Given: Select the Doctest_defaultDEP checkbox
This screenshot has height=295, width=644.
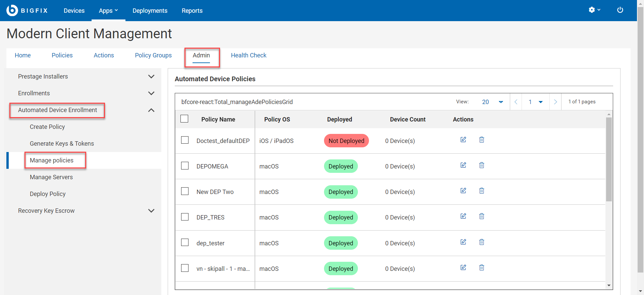Looking at the screenshot, I should click(x=185, y=140).
